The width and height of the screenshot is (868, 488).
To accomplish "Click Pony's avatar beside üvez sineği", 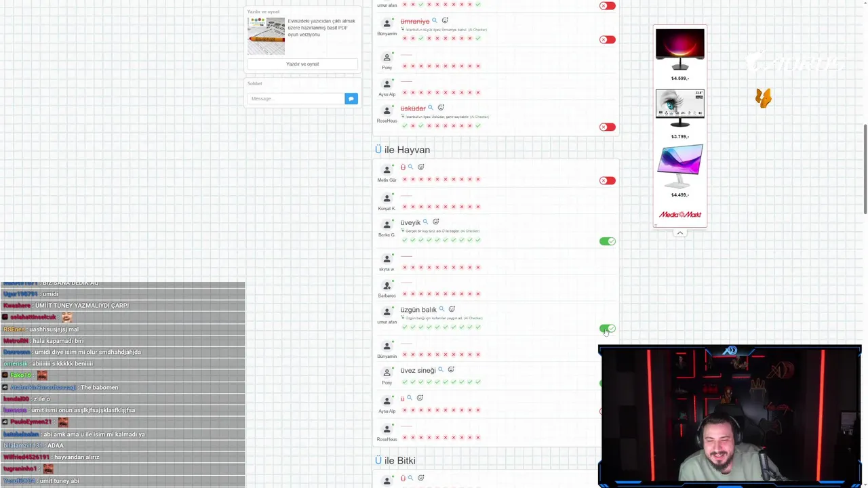I will (x=387, y=372).
